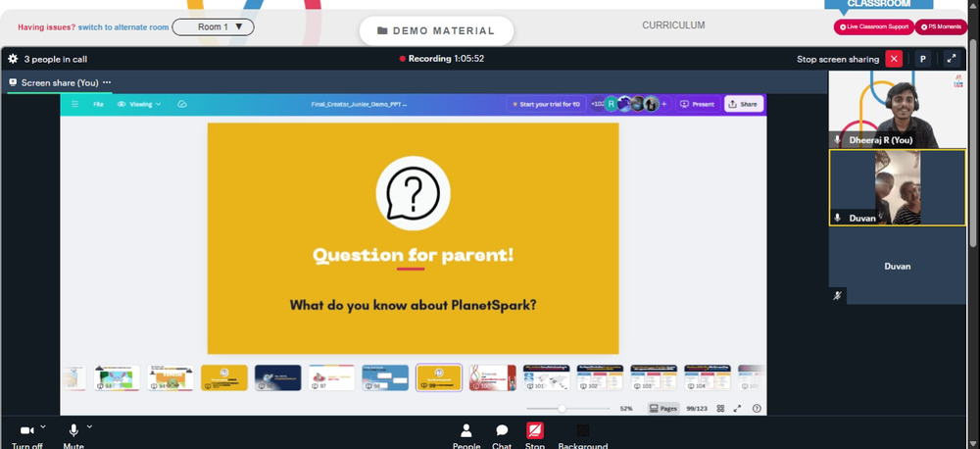Select slide thumbnail 97
Viewport: 980px width, 449px height.
(331, 377)
